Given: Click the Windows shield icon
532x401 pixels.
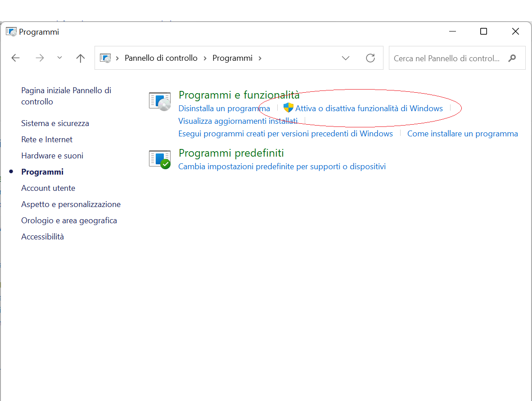Looking at the screenshot, I should 288,108.
